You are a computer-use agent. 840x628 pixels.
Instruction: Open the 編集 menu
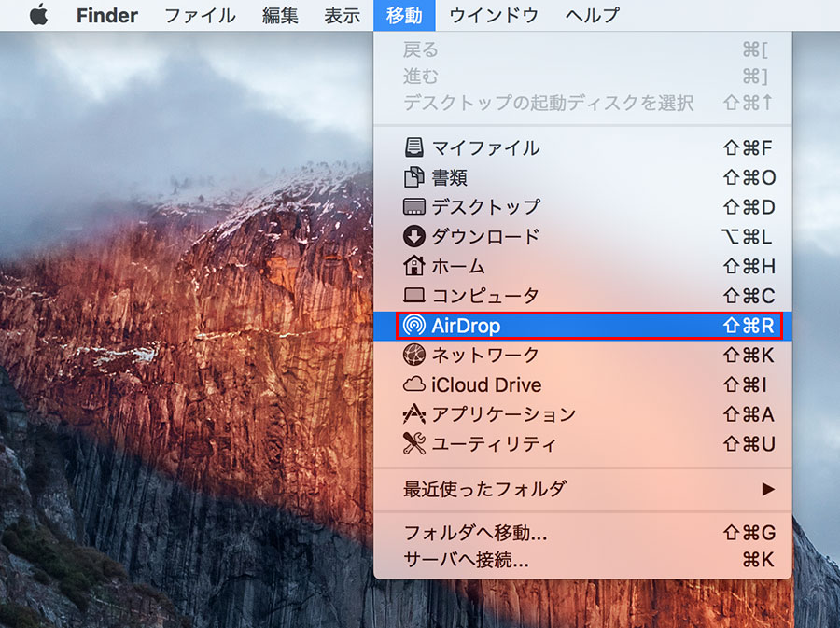(x=280, y=16)
